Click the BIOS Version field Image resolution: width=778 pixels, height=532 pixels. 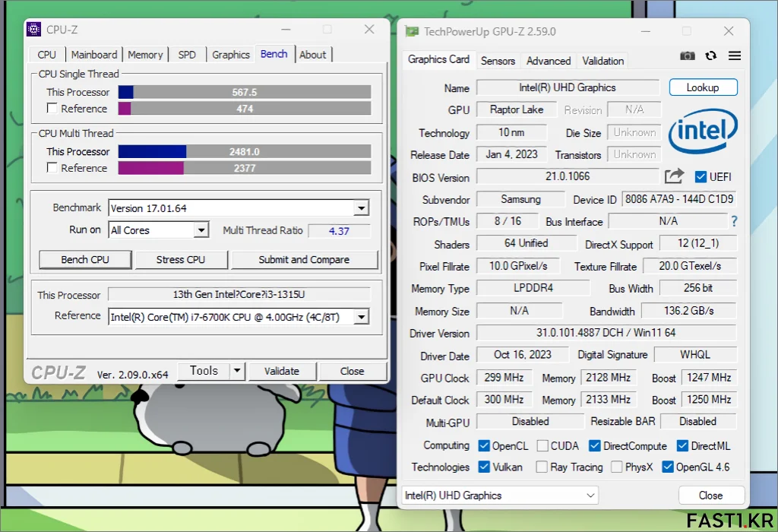point(568,176)
